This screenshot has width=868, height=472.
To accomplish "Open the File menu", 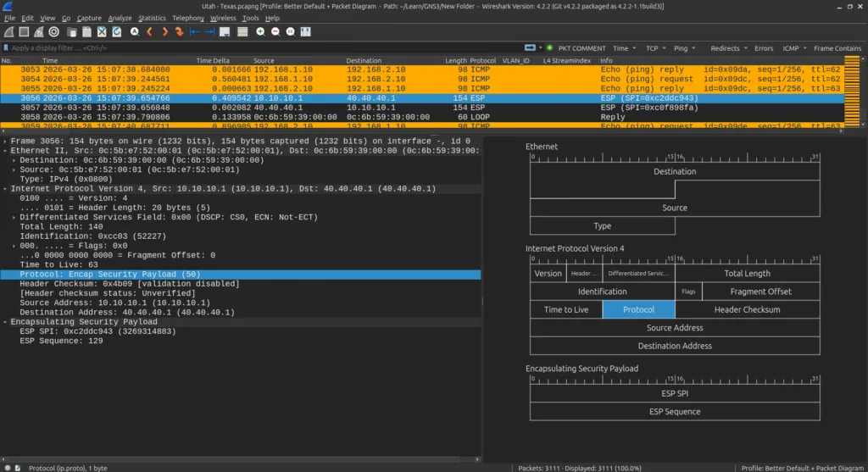I will [x=9, y=18].
